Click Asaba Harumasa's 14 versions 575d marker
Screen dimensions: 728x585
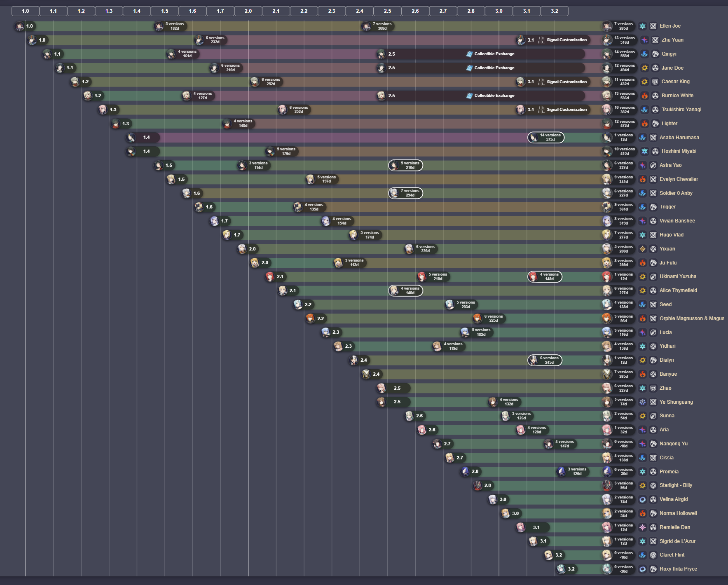546,138
